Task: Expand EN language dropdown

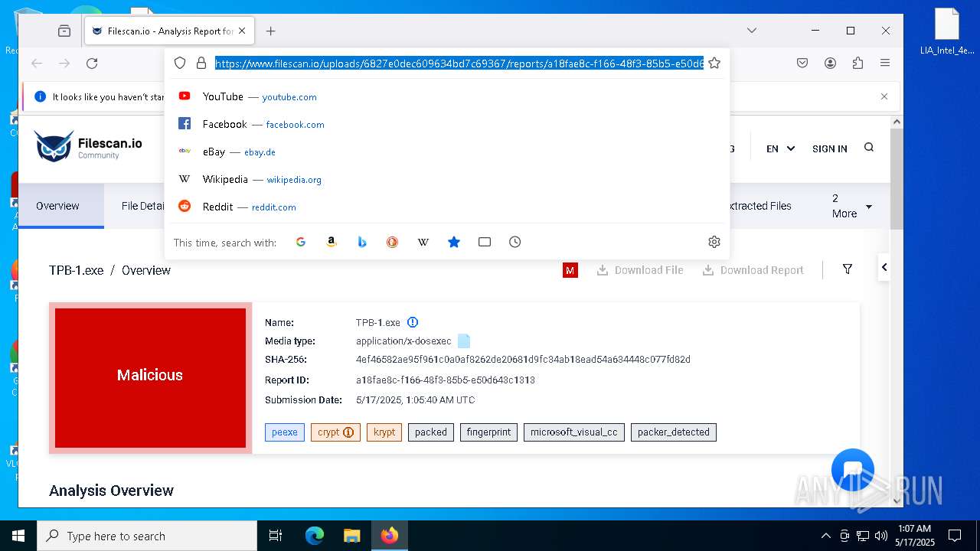Action: [x=781, y=148]
